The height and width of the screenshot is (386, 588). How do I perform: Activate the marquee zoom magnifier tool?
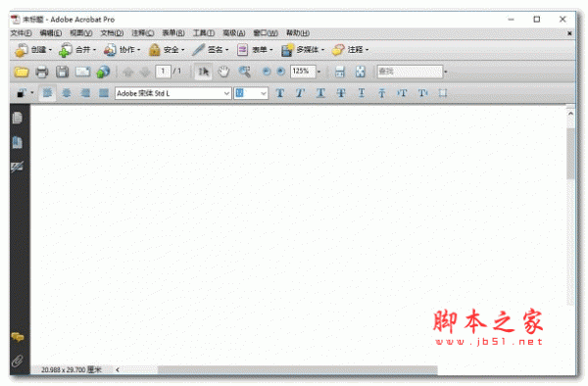tap(244, 72)
